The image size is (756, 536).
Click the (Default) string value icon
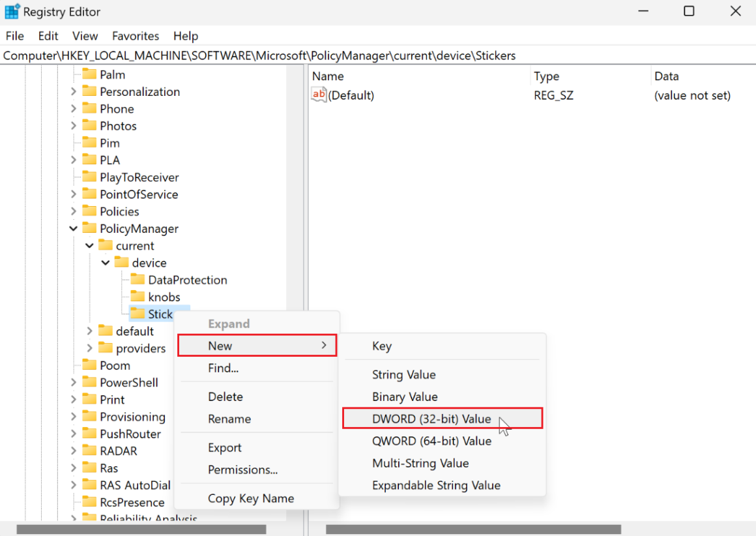coord(319,95)
